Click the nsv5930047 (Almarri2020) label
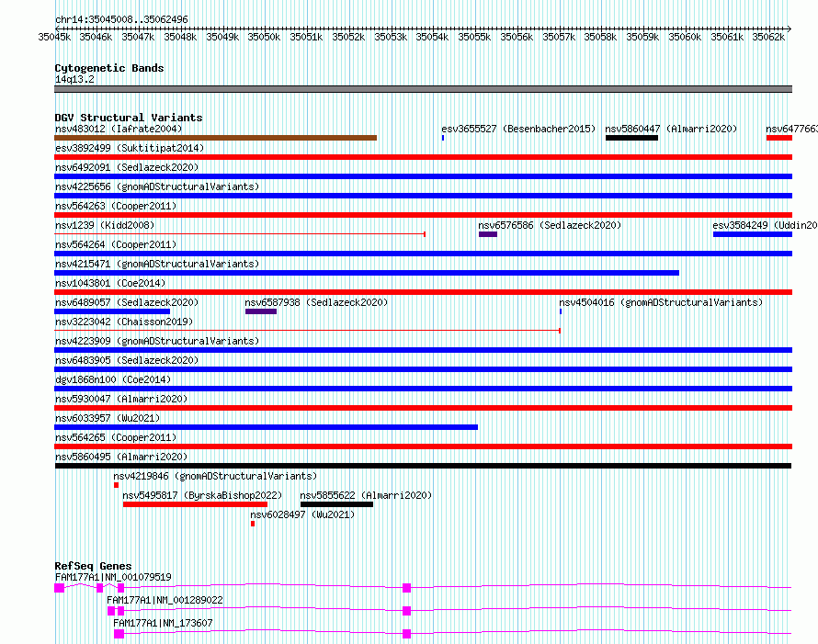Viewport: 818px width, 644px height. click(121, 399)
